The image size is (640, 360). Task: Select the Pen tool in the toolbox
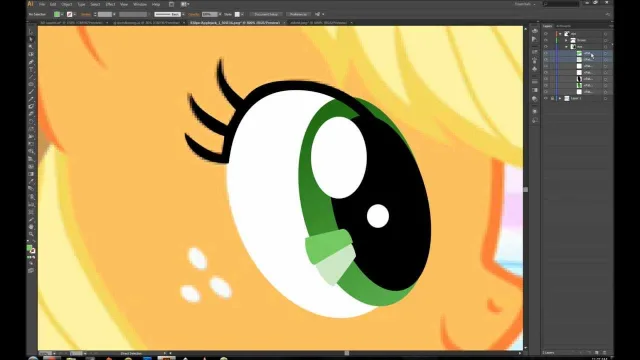31,62
